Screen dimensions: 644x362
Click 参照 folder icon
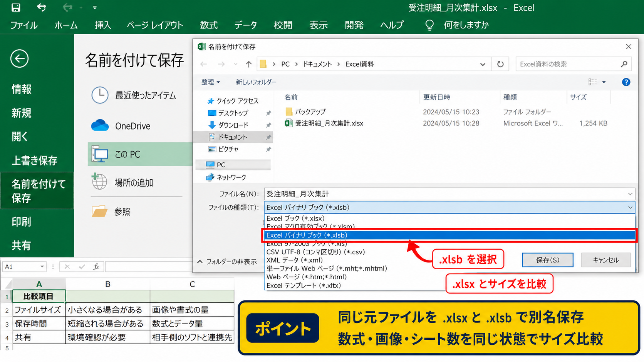99,211
